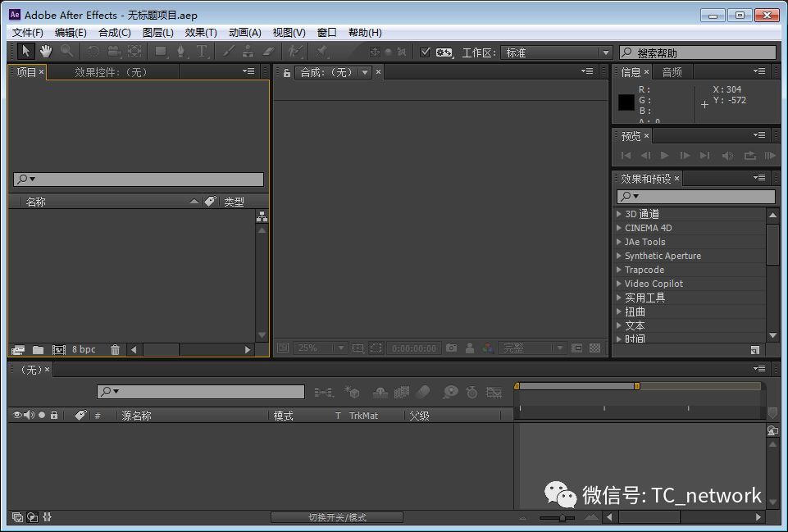Click the new composition icon in Project panel
Image resolution: width=788 pixels, height=532 pixels.
[58, 350]
